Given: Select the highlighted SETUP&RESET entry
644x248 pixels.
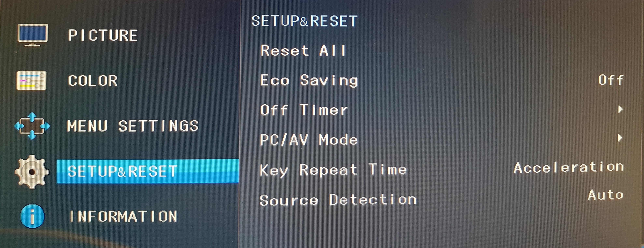Looking at the screenshot, I should (x=148, y=171).
